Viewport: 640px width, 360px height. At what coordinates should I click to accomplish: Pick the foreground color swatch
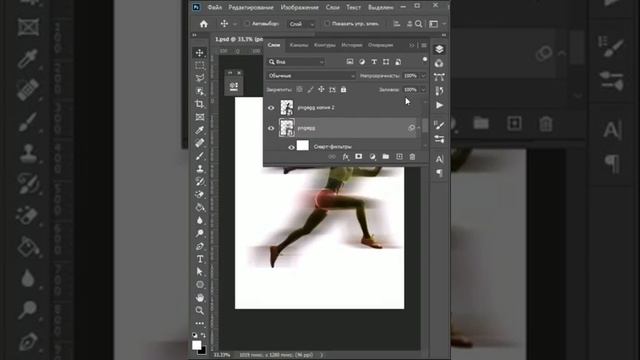[196, 345]
